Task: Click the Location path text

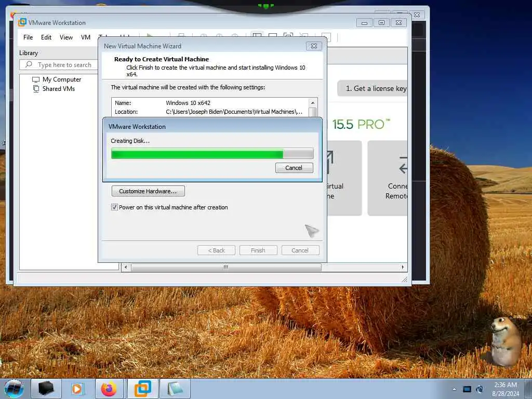Action: point(234,112)
